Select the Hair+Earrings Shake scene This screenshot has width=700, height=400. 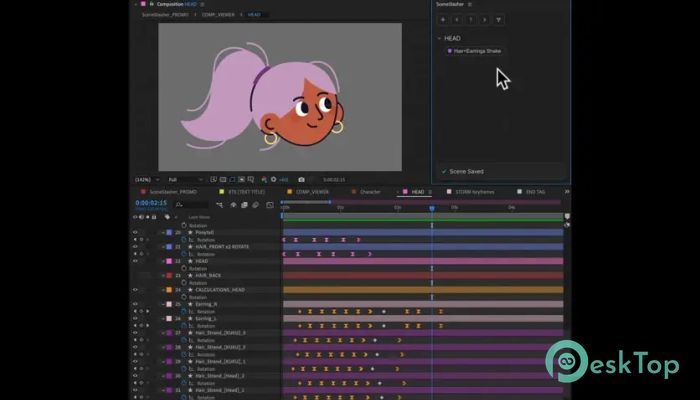tap(477, 51)
